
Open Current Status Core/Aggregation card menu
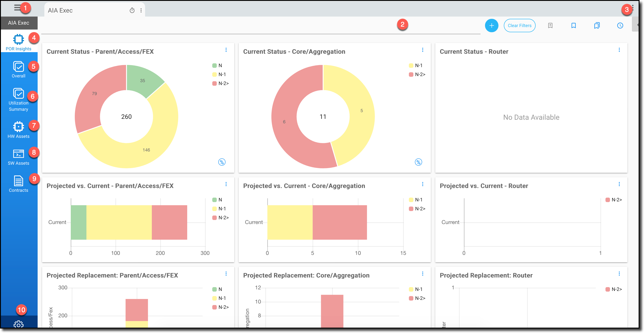[x=423, y=50]
